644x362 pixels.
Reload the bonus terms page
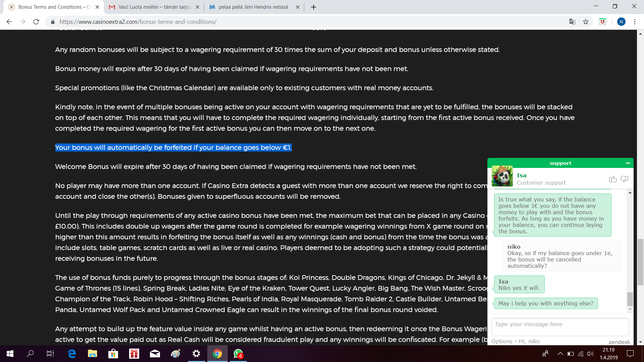click(36, 22)
